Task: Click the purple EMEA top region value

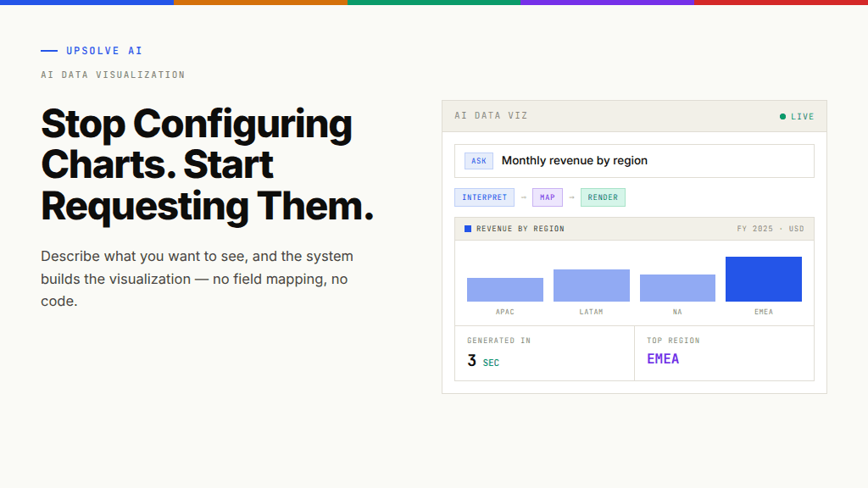Action: pos(663,359)
